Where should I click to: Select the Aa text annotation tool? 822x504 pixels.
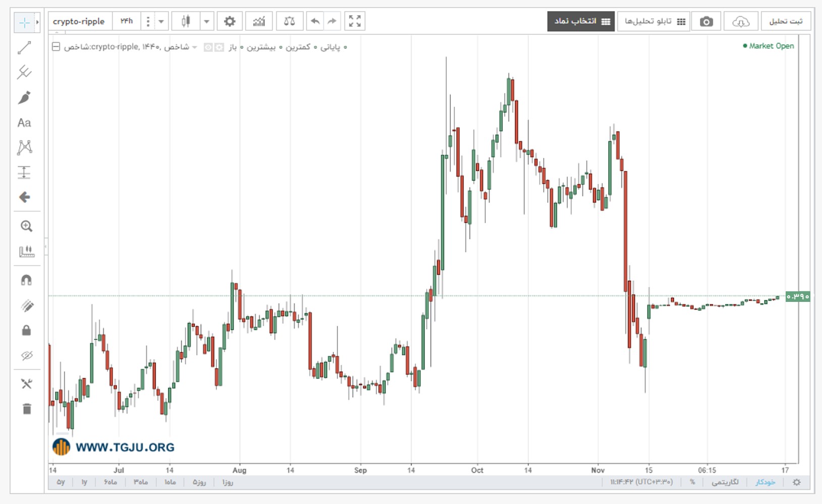pos(24,122)
